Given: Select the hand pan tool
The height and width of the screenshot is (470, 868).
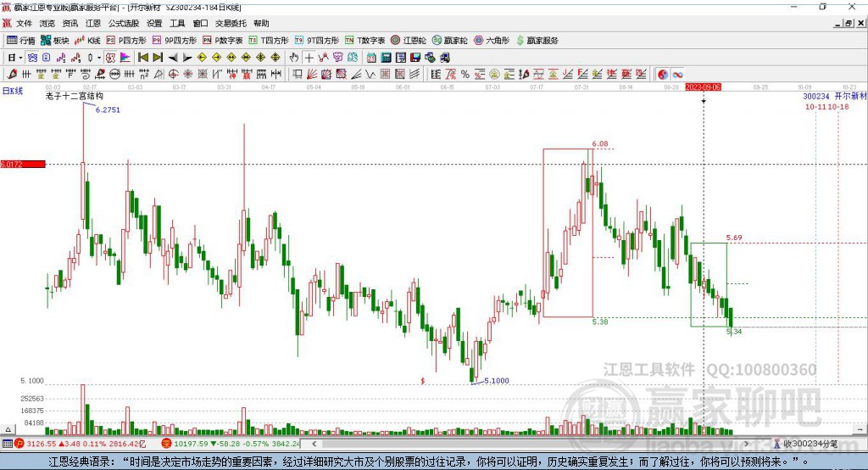Looking at the screenshot, I should [x=294, y=58].
